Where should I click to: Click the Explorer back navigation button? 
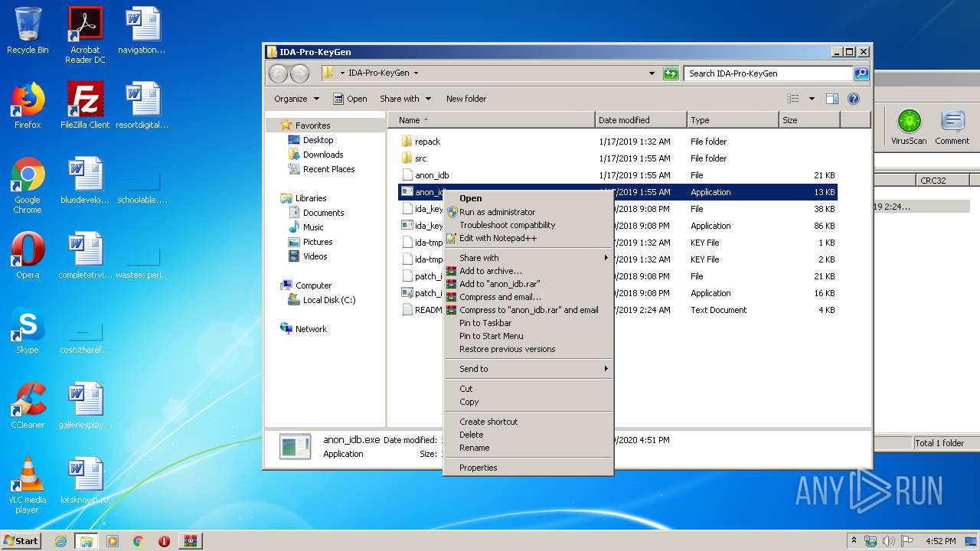tap(278, 73)
